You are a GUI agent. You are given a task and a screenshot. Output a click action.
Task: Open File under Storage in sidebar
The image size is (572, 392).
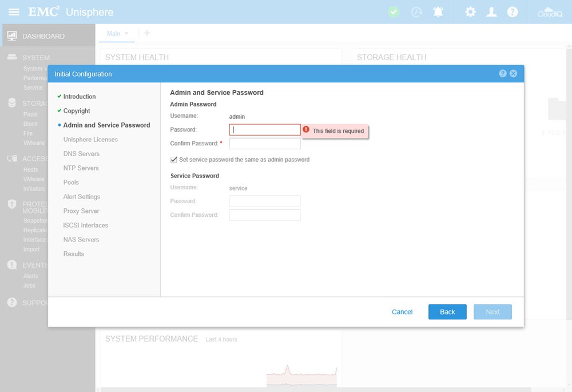click(27, 133)
